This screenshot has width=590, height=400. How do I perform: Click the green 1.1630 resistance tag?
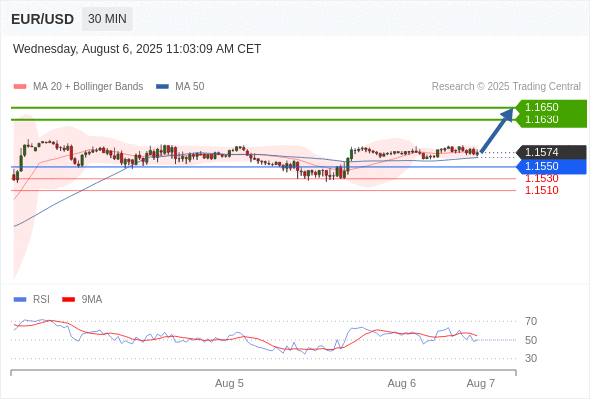[551, 120]
